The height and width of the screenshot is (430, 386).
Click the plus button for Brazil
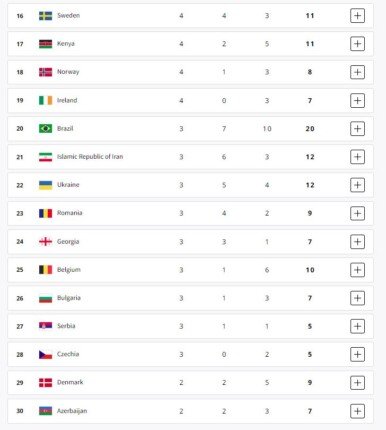coord(357,128)
